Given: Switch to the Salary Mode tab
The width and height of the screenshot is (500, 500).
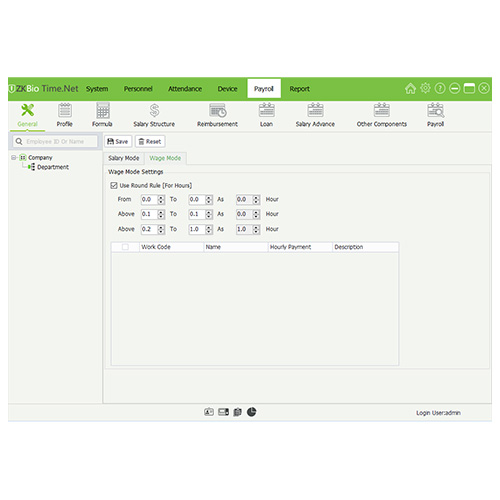Looking at the screenshot, I should [x=124, y=158].
